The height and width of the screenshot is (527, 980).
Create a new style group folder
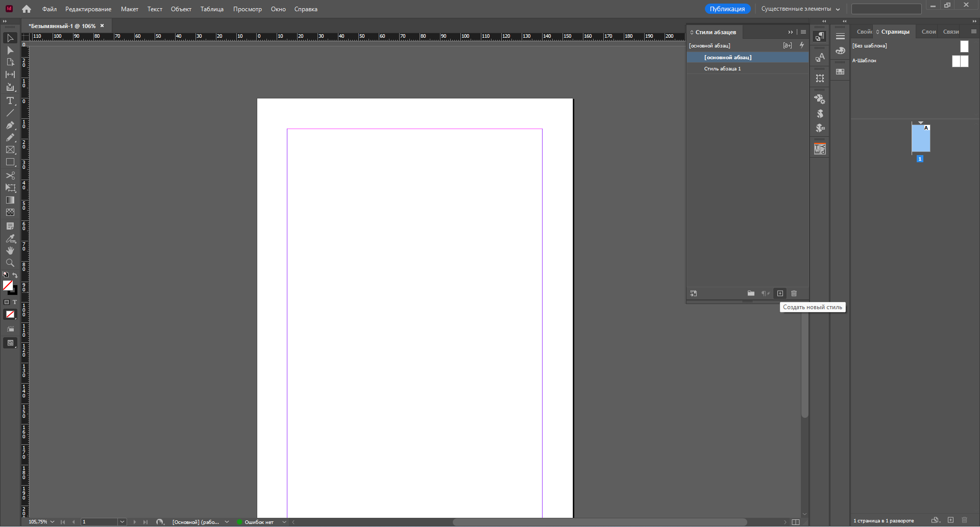pyautogui.click(x=751, y=293)
